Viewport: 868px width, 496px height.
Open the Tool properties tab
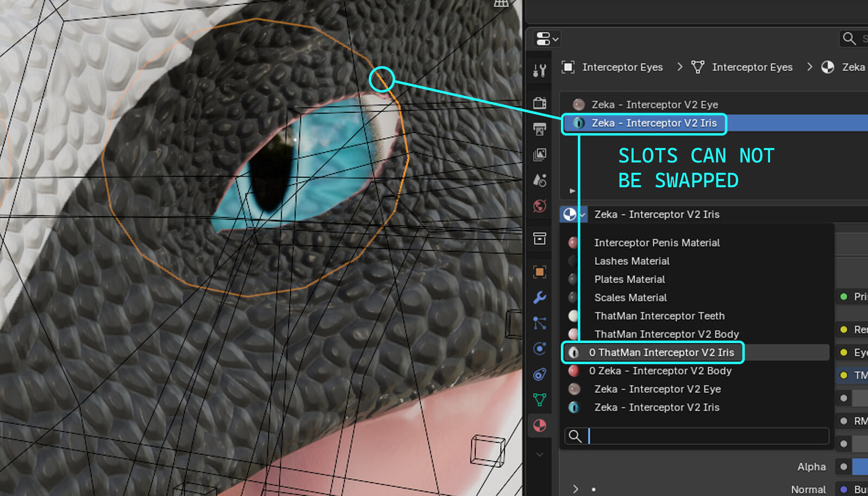point(540,71)
